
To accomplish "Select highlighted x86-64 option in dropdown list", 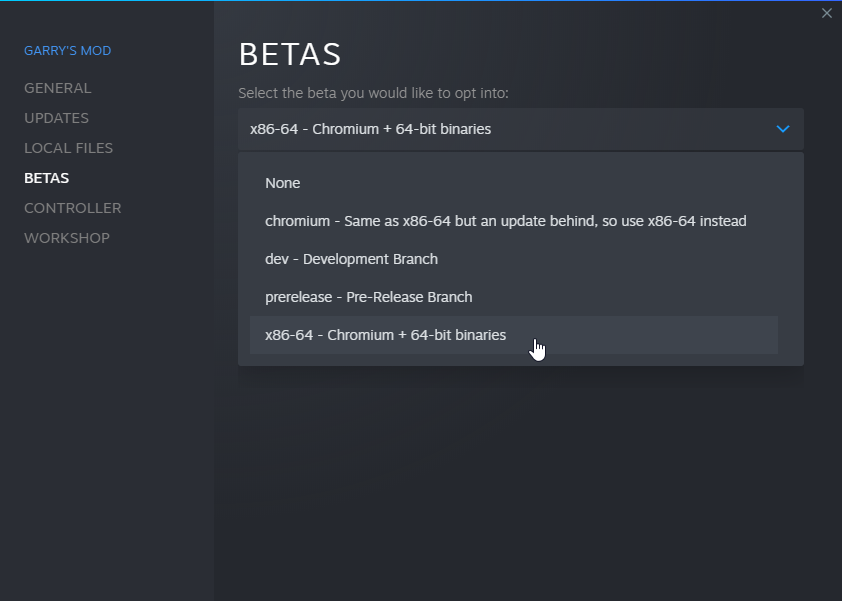I will pyautogui.click(x=385, y=335).
